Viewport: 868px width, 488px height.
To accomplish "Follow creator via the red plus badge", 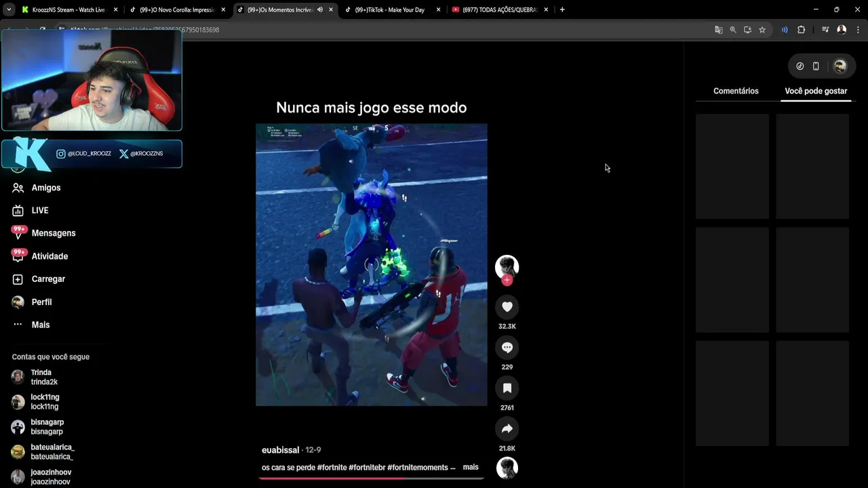I will [x=507, y=280].
